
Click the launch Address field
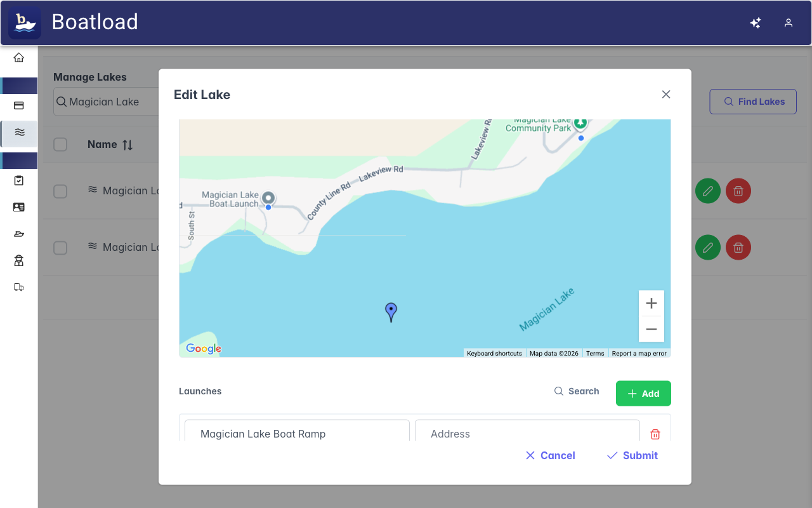pyautogui.click(x=527, y=431)
